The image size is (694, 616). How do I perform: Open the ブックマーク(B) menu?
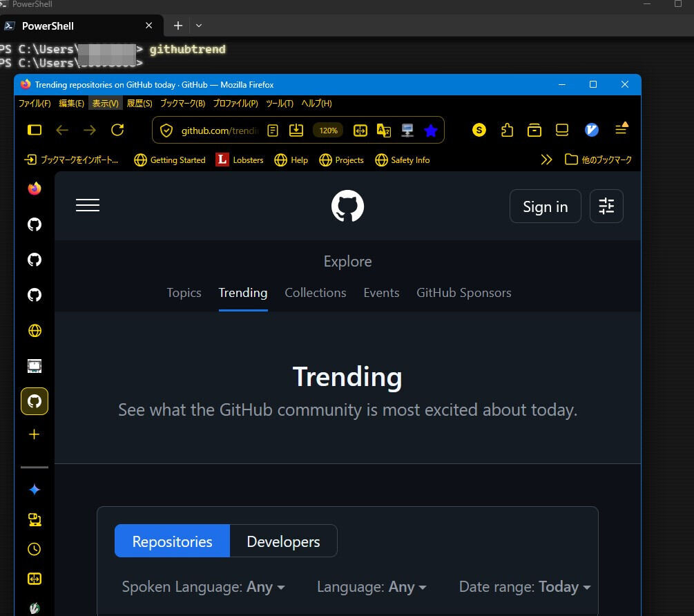182,104
